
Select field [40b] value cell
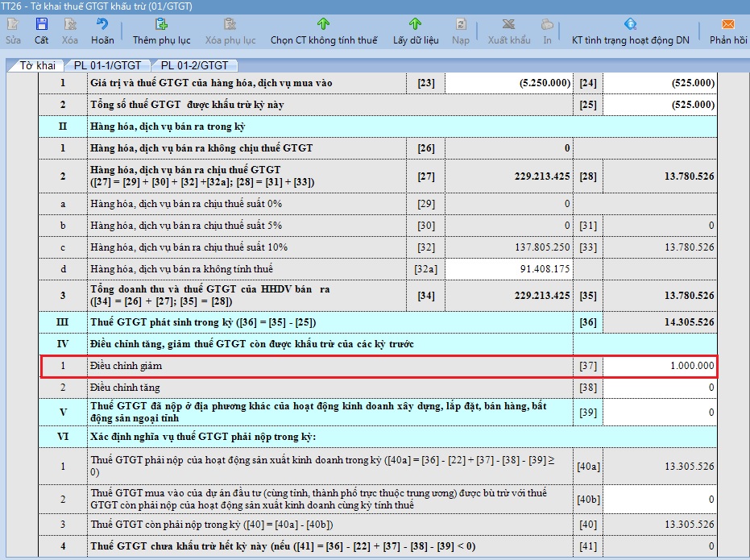pyautogui.click(x=660, y=500)
